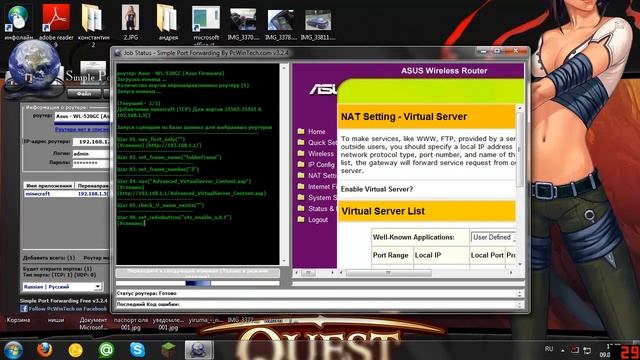Click the router page vertical scrollbar

[x=520, y=186]
